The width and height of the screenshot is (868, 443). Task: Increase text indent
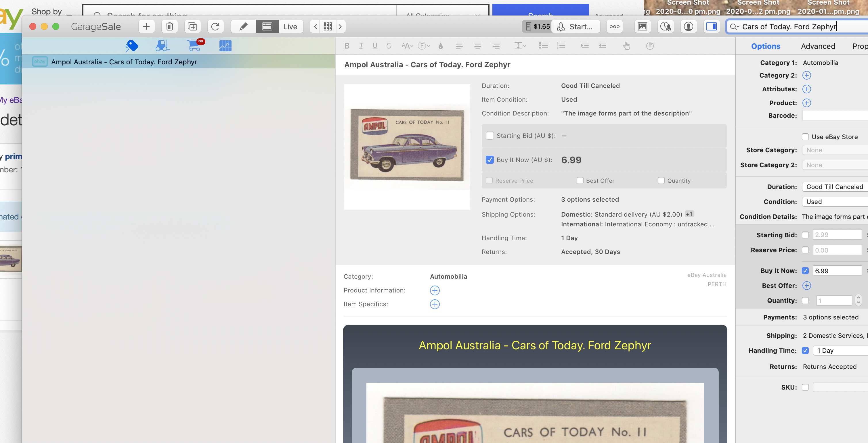coord(585,46)
